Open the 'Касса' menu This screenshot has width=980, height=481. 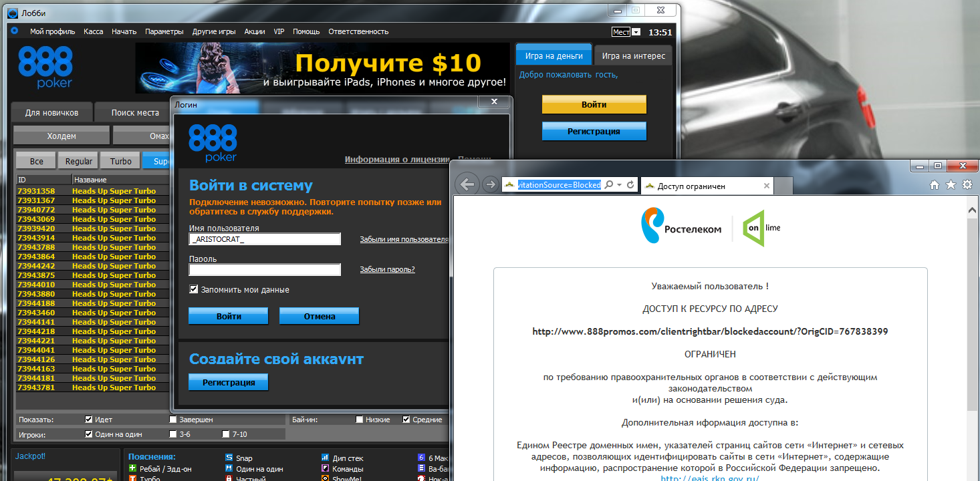point(93,31)
